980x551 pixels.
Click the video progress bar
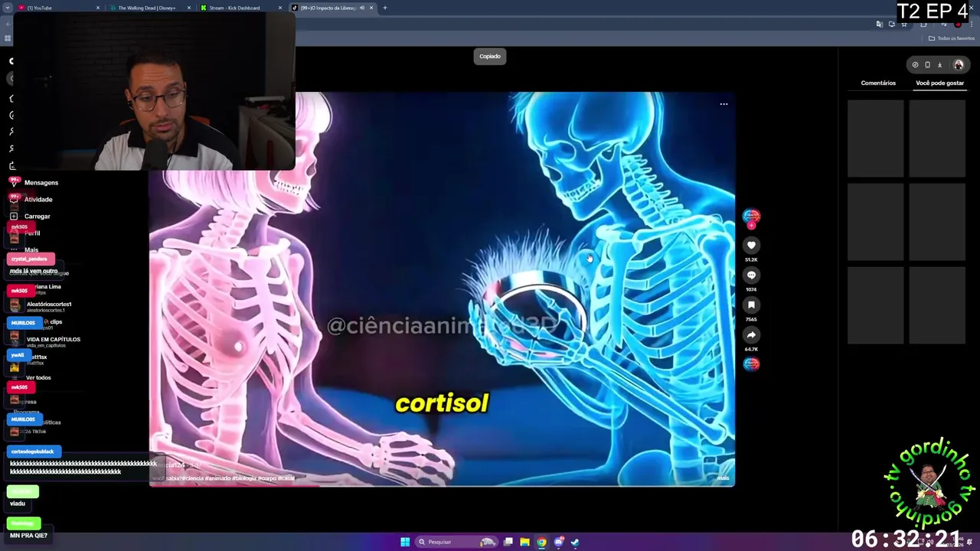442,485
